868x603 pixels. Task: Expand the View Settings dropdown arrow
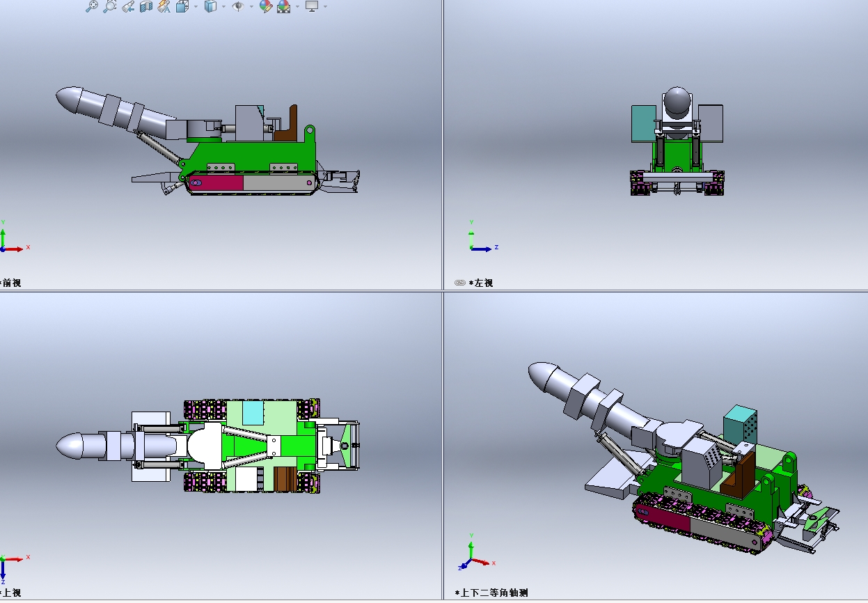tap(325, 7)
